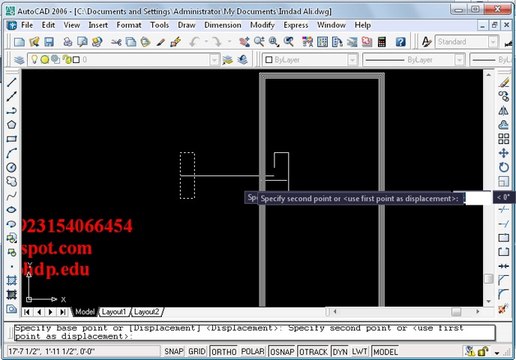Viewport: 516px width, 360px height.
Task: Click the Copy Object modify tool
Action: pyautogui.click(x=504, y=96)
